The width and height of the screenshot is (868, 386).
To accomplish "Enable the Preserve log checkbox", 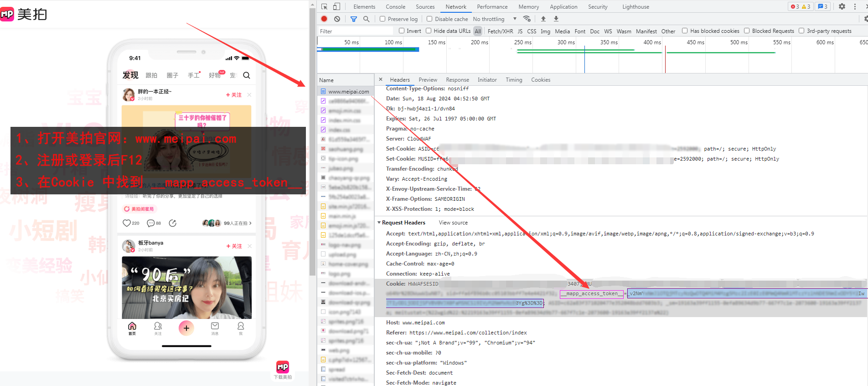I will [382, 19].
